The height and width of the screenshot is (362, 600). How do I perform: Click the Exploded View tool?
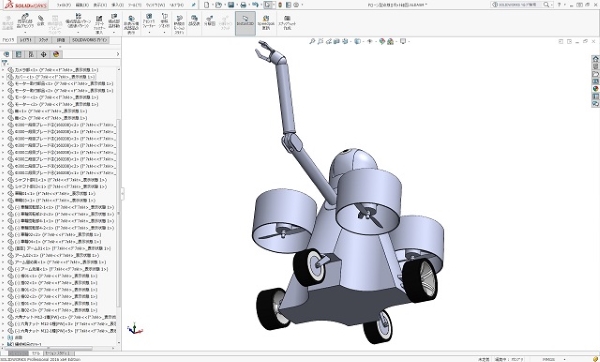(209, 21)
